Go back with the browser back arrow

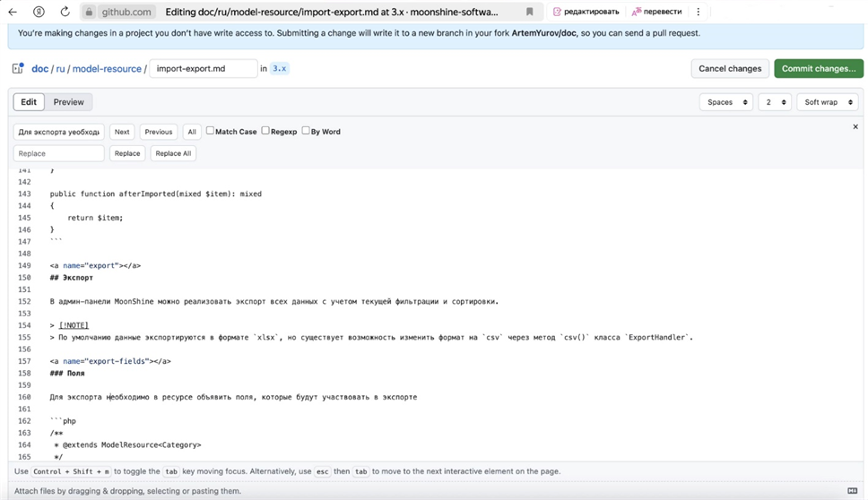pyautogui.click(x=13, y=11)
